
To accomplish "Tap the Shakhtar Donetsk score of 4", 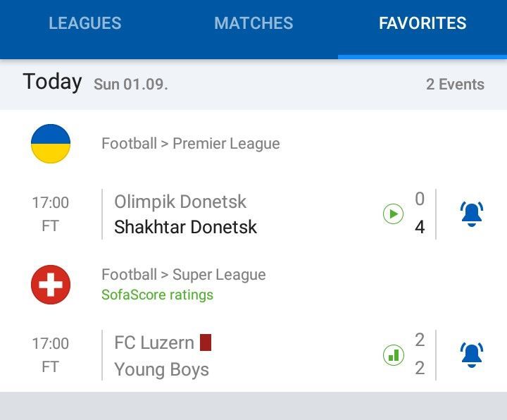I will point(420,227).
